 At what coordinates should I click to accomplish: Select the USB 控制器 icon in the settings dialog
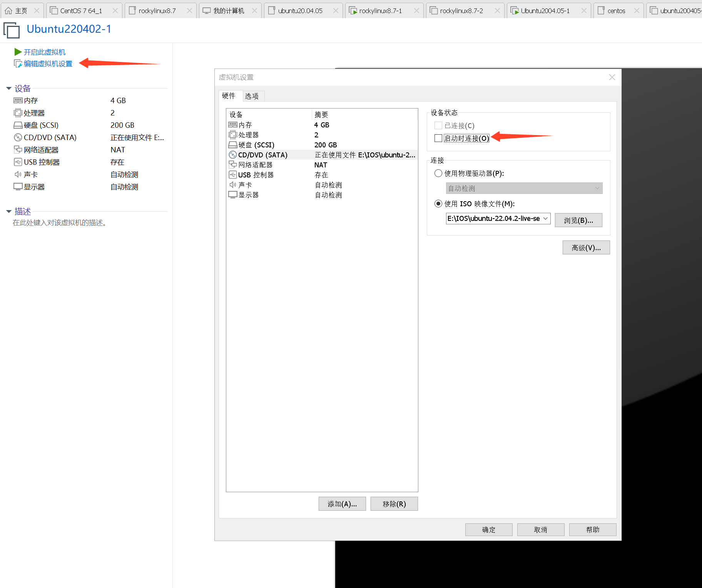point(232,175)
